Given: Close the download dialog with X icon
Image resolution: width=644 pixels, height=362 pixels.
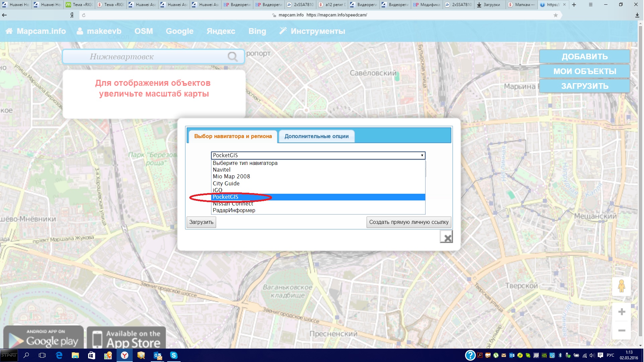Looking at the screenshot, I should pos(447,237).
